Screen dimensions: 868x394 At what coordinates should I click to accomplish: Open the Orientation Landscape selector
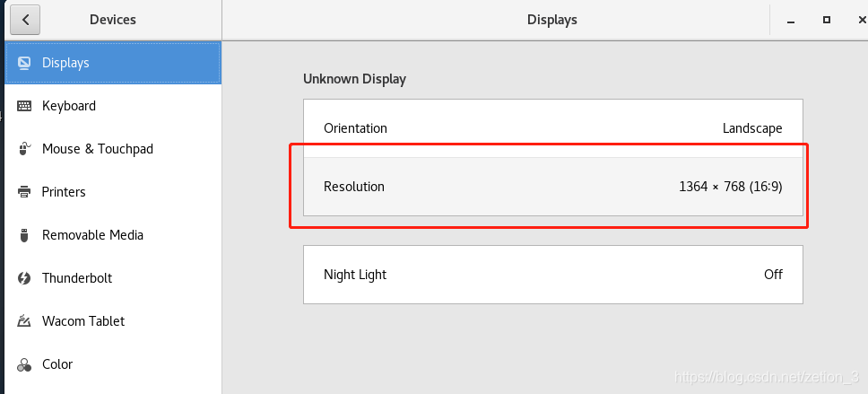tap(553, 128)
